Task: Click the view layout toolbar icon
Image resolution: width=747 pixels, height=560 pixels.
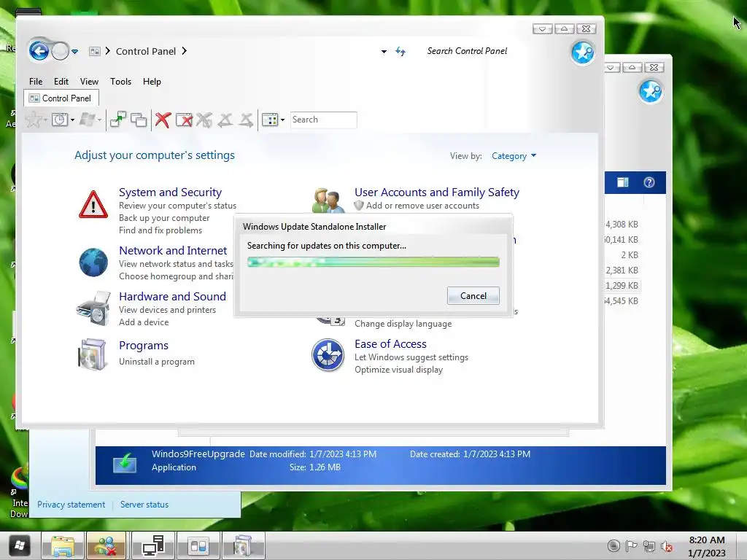Action: pyautogui.click(x=270, y=120)
